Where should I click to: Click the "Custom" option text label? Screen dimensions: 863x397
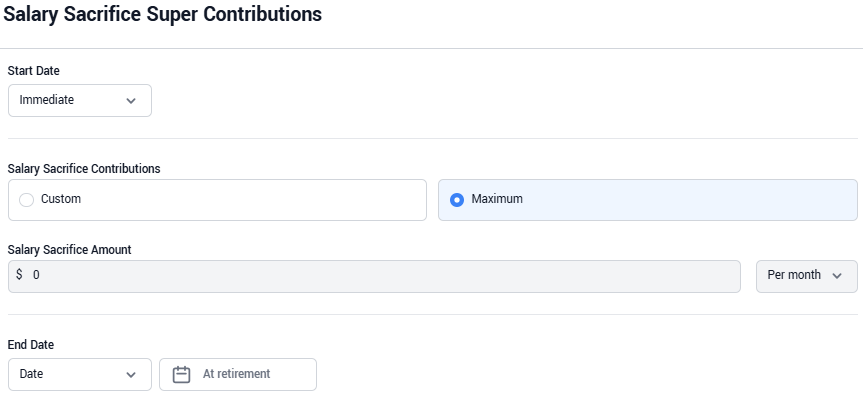pos(61,199)
